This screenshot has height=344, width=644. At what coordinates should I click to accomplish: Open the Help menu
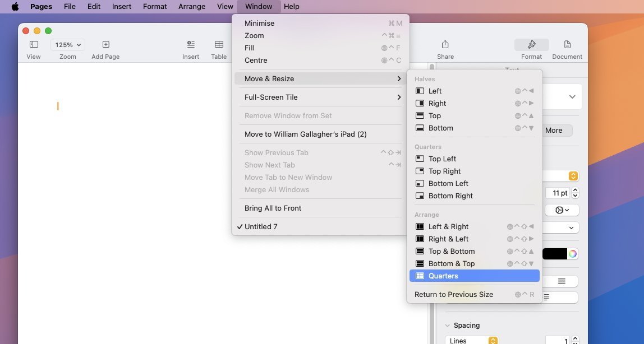292,7
